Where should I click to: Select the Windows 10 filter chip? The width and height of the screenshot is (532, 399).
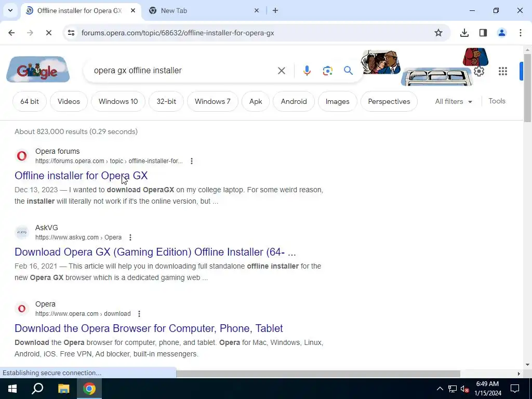(118, 101)
